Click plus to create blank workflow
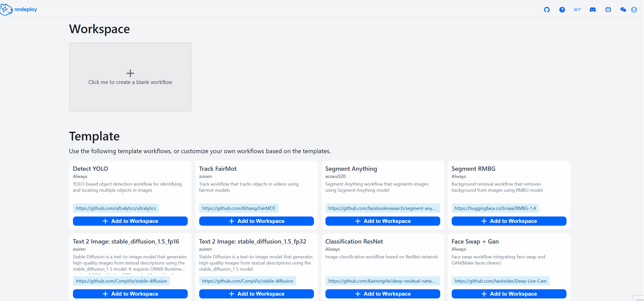644x301 pixels. [x=130, y=73]
